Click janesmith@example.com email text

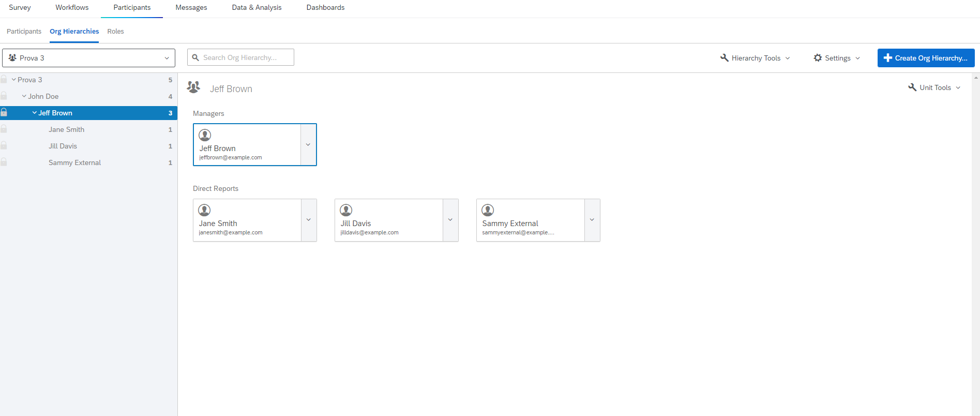coord(231,233)
